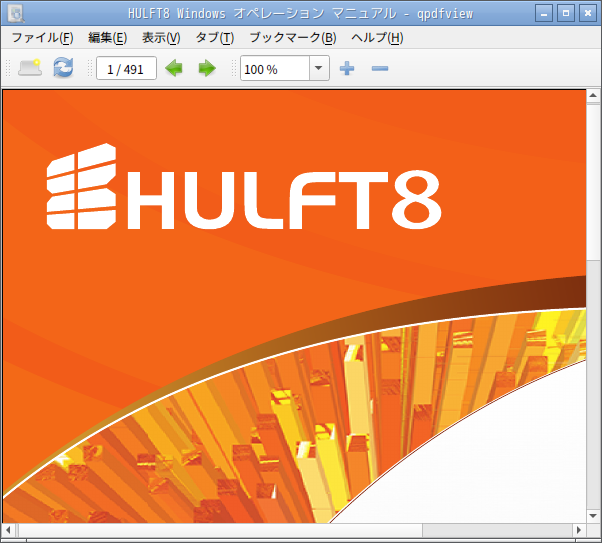The image size is (602, 543).
Task: Maximize the qpdfview window
Action: (x=566, y=13)
